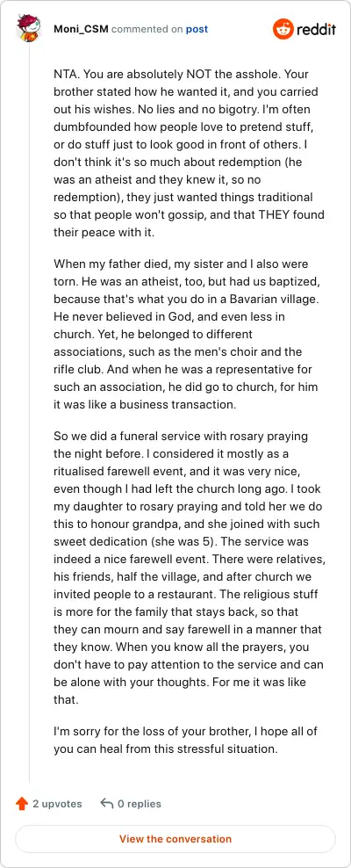Open the Moni_CSM username profile link
Screen dimensions: 351x868
[x=81, y=29]
